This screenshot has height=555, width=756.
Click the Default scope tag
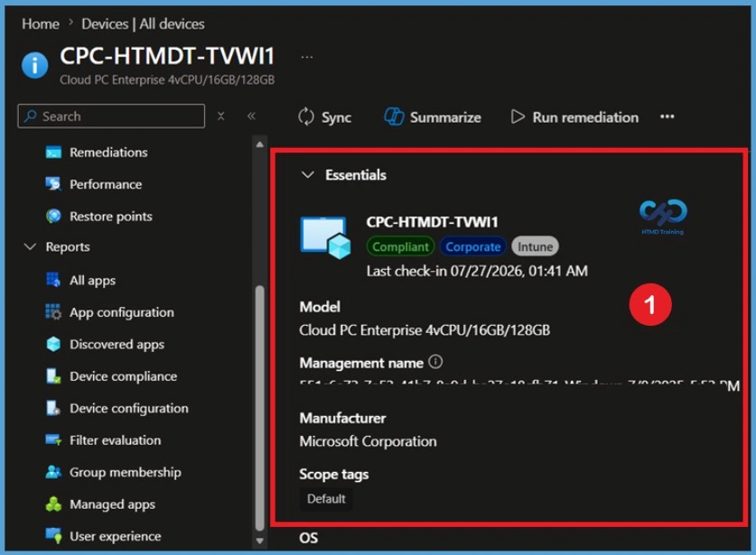(326, 499)
